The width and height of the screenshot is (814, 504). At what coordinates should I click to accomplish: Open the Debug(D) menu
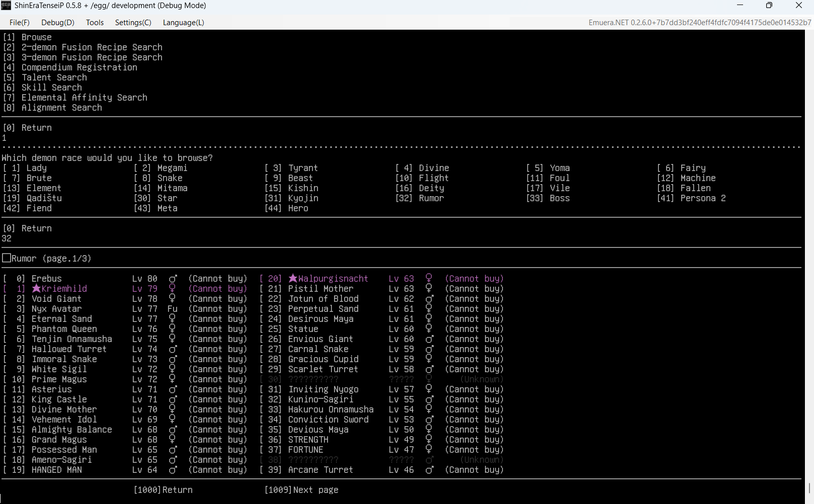pos(58,23)
